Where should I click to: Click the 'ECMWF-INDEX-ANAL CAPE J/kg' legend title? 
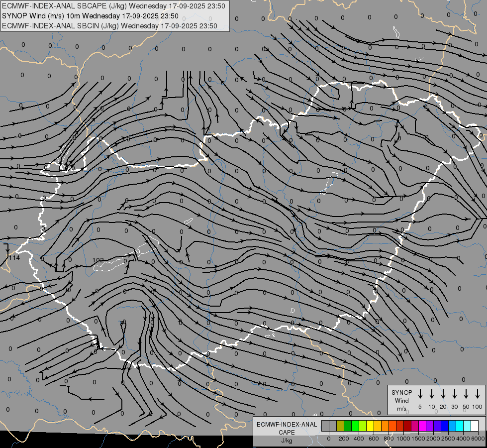pos(287,432)
